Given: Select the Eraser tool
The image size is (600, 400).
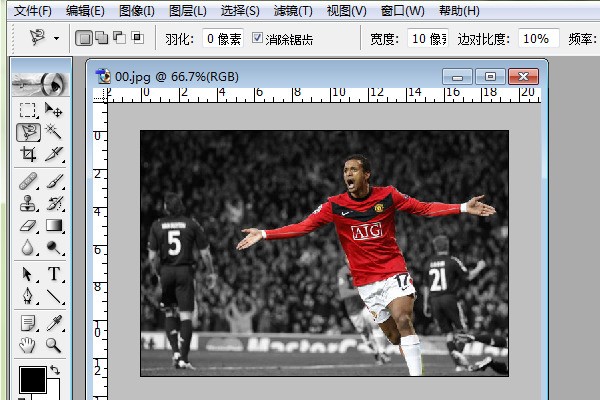Looking at the screenshot, I should pos(29,226).
